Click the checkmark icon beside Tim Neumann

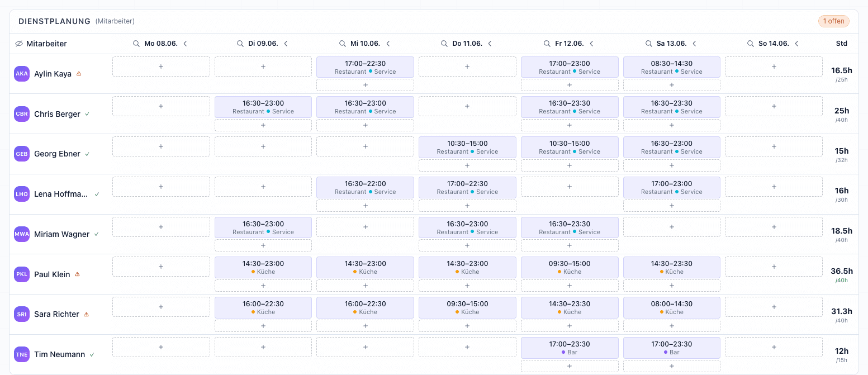[92, 354]
